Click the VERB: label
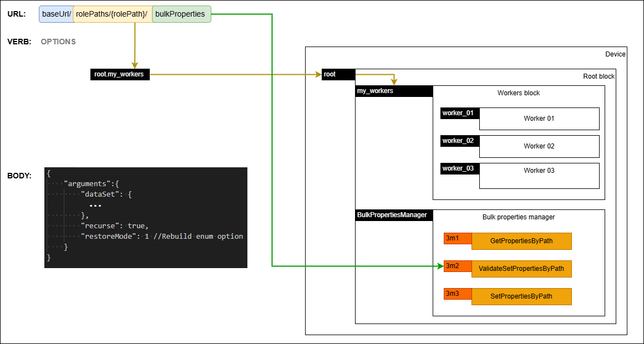The image size is (644, 344). pyautogui.click(x=19, y=42)
